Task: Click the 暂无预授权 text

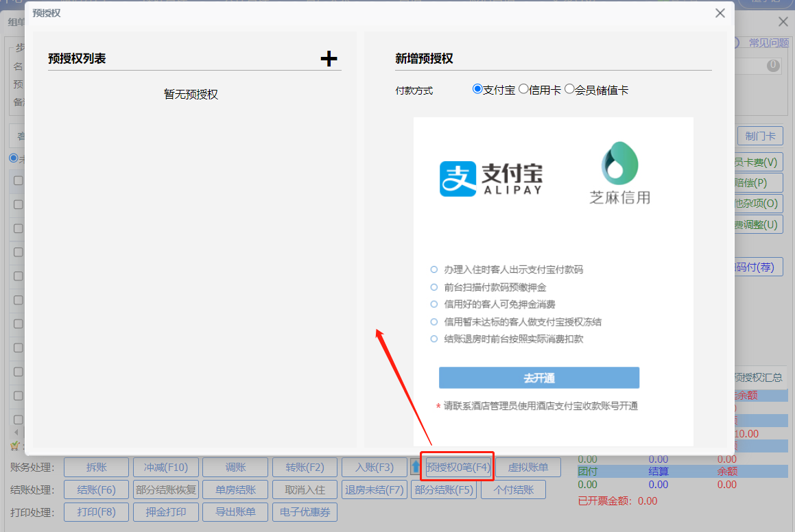Action: [191, 94]
